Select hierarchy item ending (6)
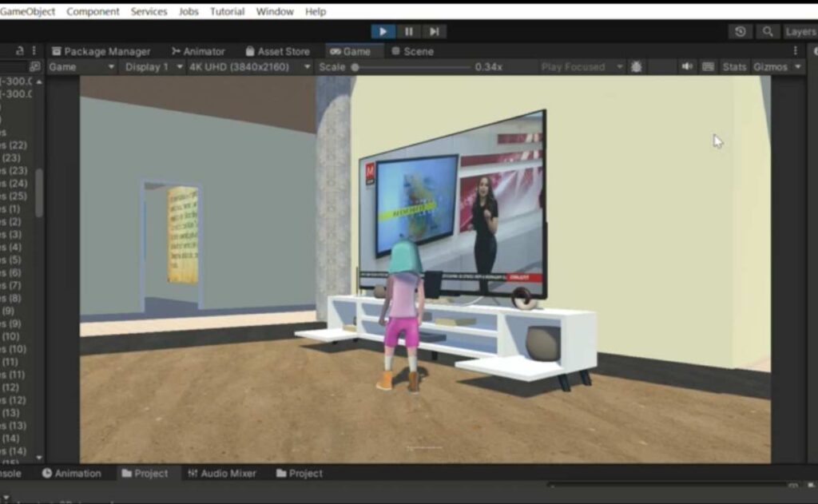The height and width of the screenshot is (504, 818). click(11, 272)
